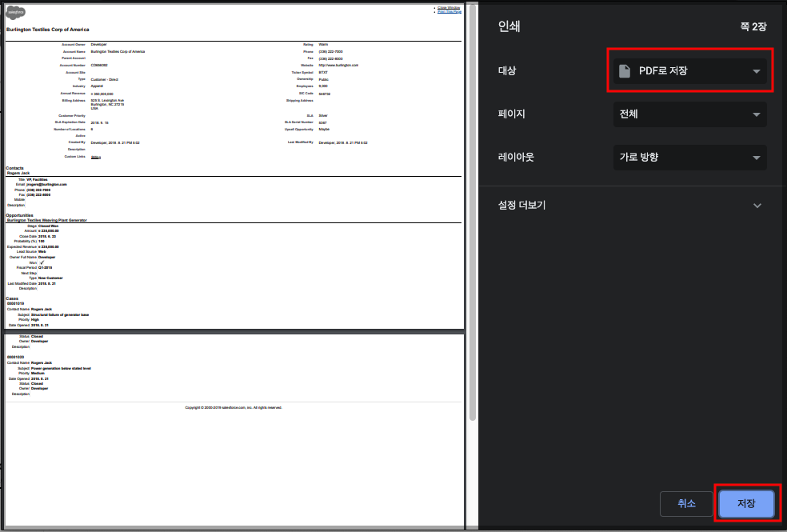Click the second page of the preview

[x=234, y=429]
